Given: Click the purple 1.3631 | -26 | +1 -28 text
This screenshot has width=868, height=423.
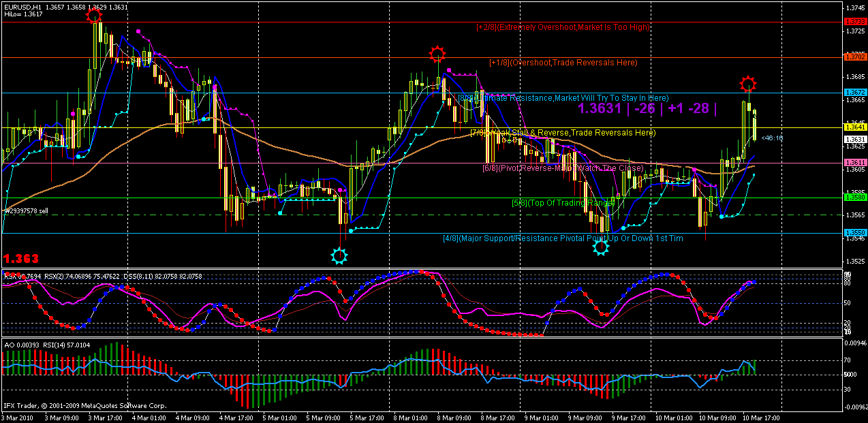Looking at the screenshot, I should 647,108.
